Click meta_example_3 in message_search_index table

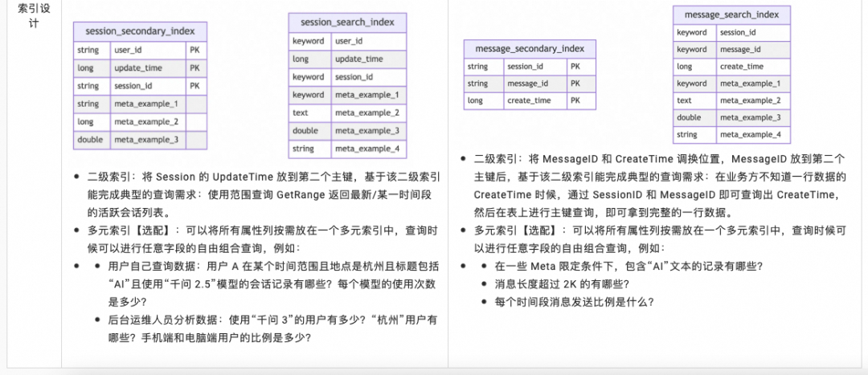click(750, 117)
